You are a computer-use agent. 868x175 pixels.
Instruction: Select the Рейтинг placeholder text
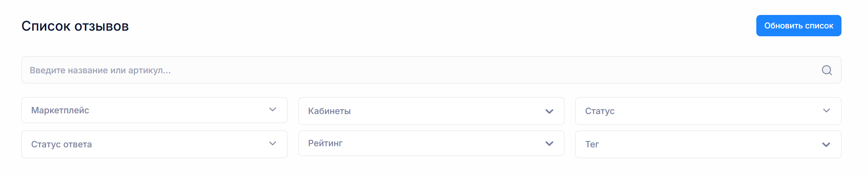pyautogui.click(x=325, y=143)
